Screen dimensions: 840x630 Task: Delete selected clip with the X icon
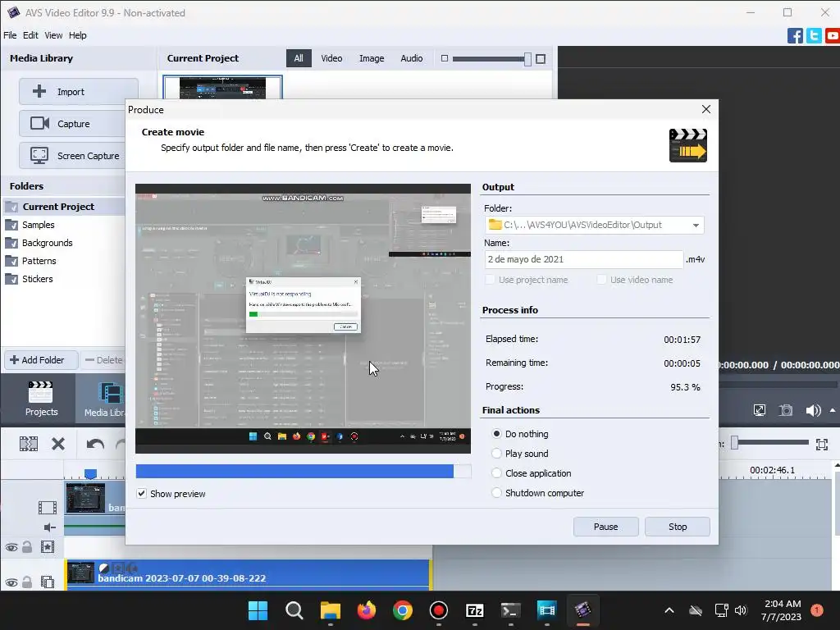pyautogui.click(x=58, y=444)
